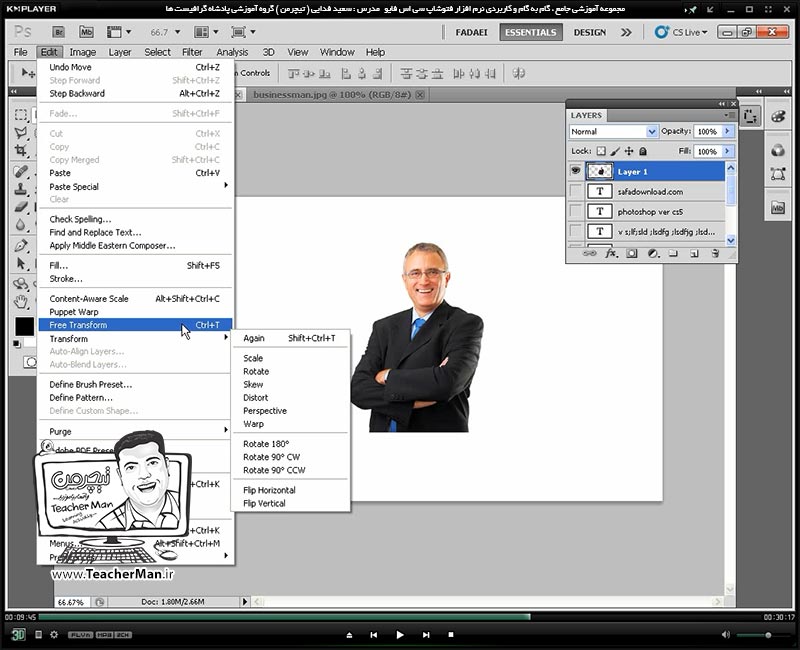800x650 pixels.
Task: Open the Layer menu
Action: pyautogui.click(x=120, y=52)
